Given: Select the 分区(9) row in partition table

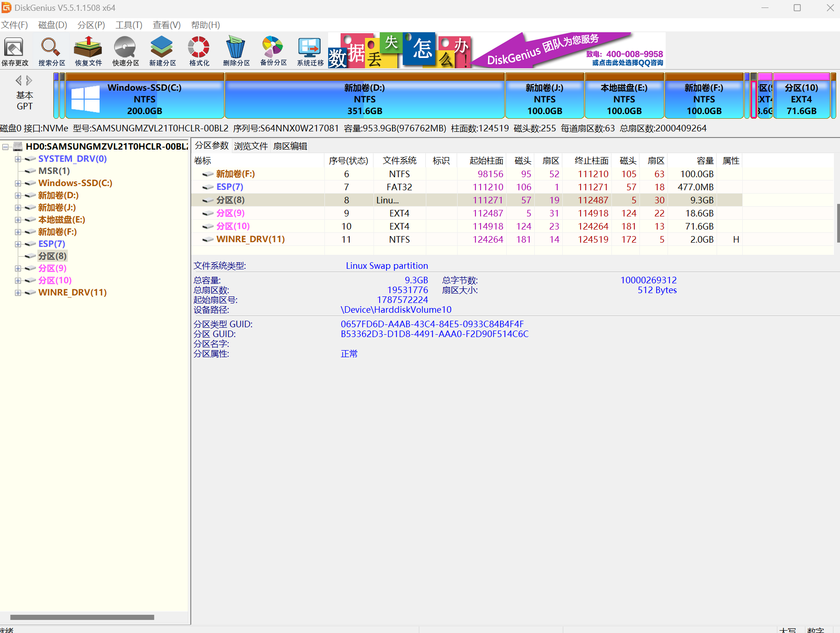Looking at the screenshot, I should pos(466,213).
